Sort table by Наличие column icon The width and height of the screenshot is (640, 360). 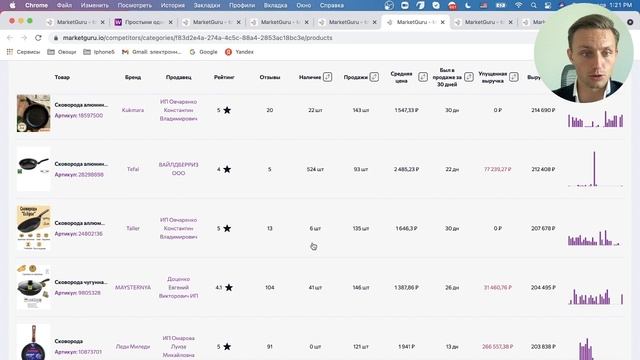327,77
